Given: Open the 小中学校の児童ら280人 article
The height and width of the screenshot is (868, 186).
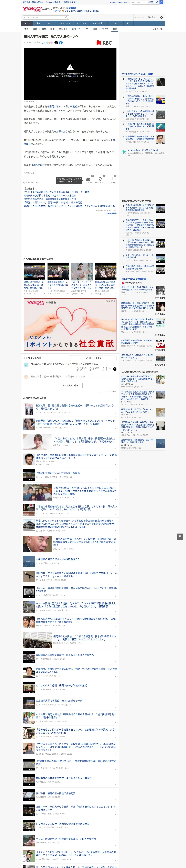Looking at the screenshot, I should 58,559.
